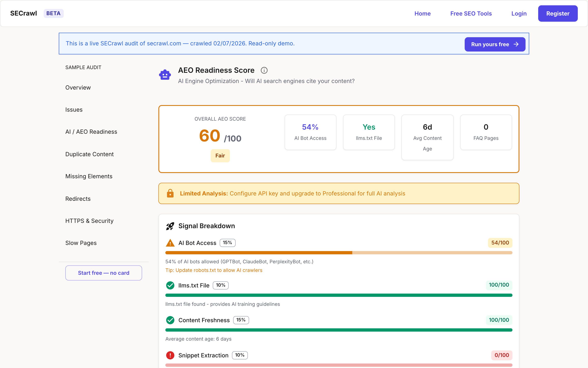Open the Overview section in sidebar
The image size is (588, 368).
coord(78,88)
